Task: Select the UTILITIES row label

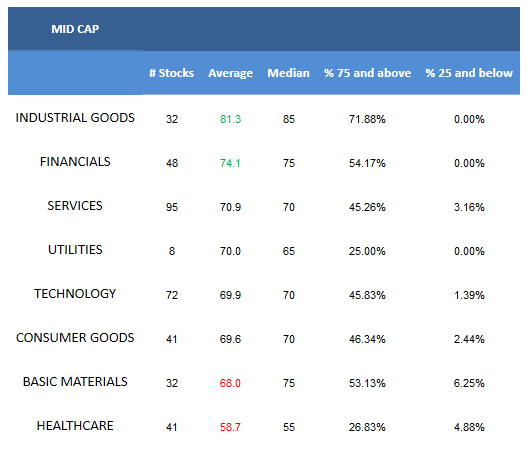Action: pos(75,250)
